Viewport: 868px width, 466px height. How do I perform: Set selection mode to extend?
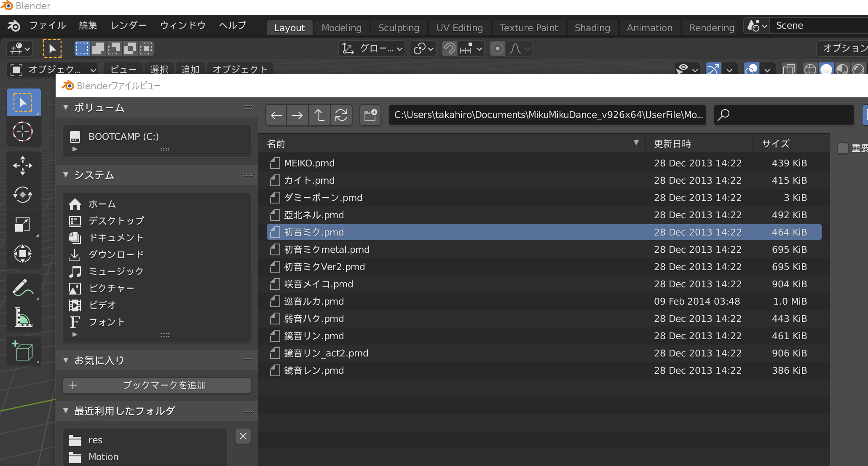click(x=98, y=48)
